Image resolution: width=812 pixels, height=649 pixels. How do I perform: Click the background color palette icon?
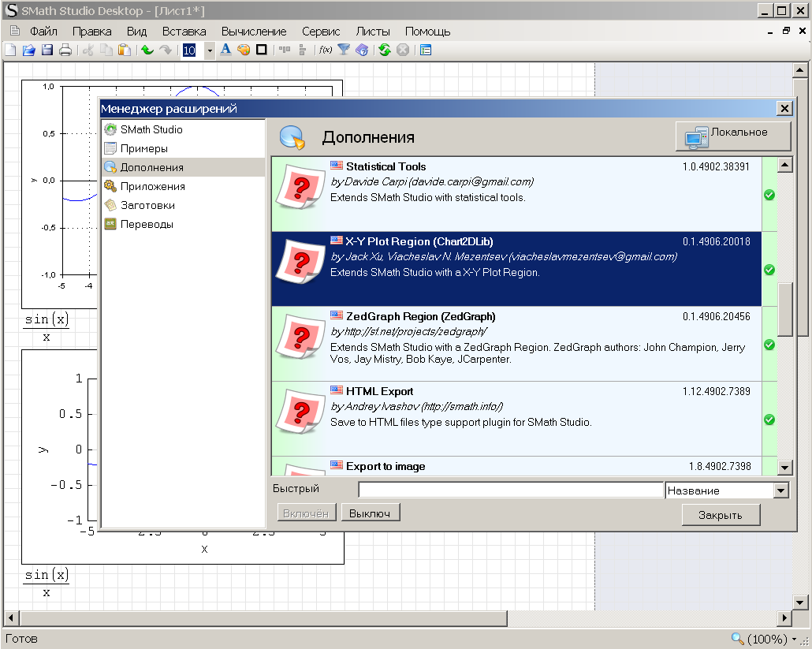tap(244, 50)
